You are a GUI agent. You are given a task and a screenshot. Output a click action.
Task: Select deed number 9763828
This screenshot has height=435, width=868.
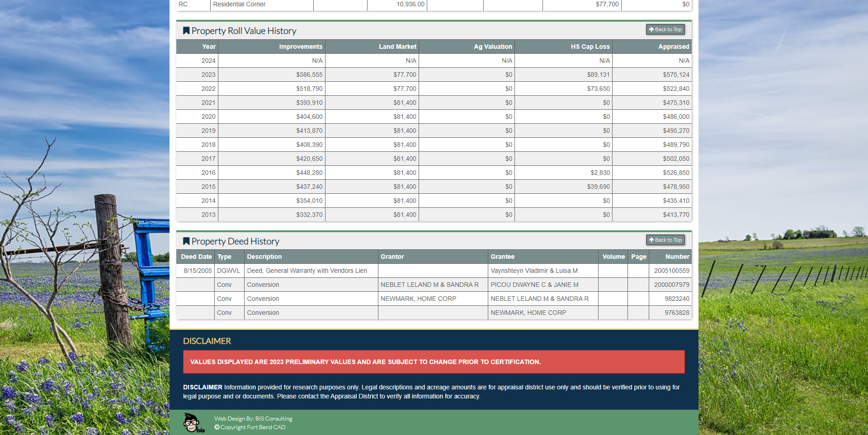coord(677,313)
